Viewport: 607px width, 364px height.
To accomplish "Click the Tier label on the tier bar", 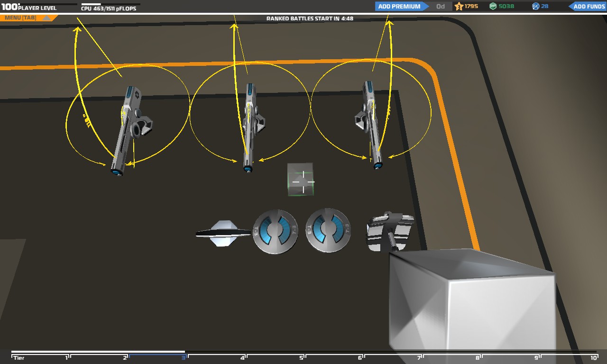I will 19,358.
